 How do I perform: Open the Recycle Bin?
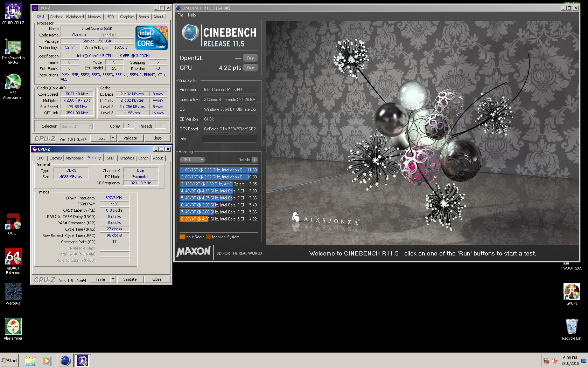572,329
